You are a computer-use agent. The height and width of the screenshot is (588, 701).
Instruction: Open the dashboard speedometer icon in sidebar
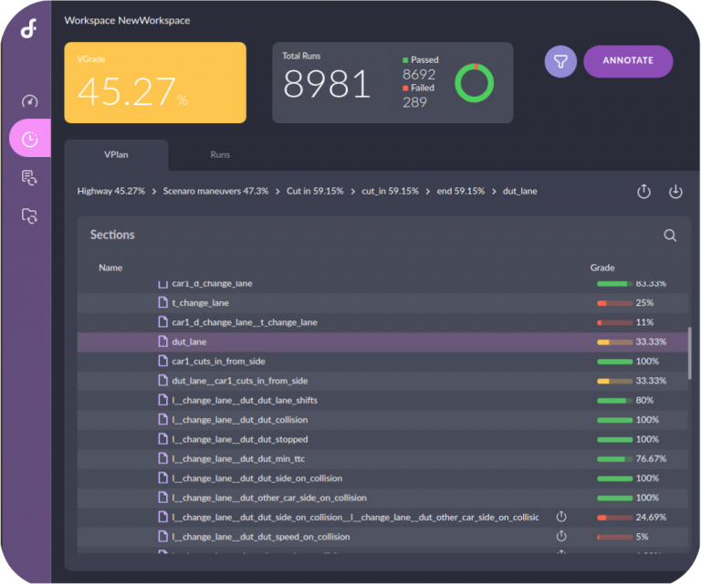30,101
